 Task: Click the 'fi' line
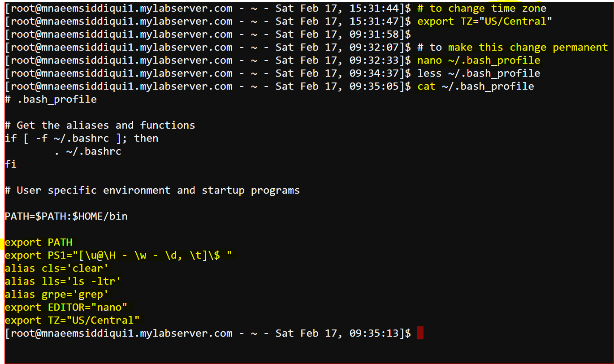point(11,164)
